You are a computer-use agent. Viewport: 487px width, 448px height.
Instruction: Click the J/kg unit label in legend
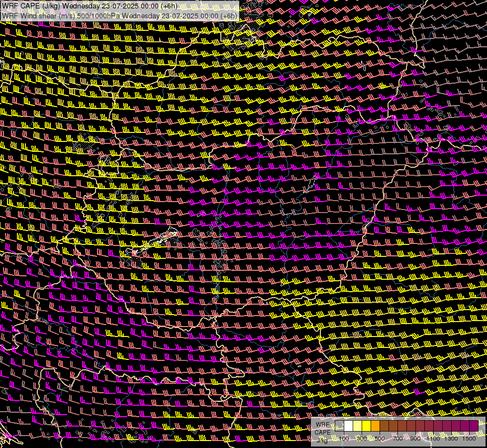coord(322,440)
